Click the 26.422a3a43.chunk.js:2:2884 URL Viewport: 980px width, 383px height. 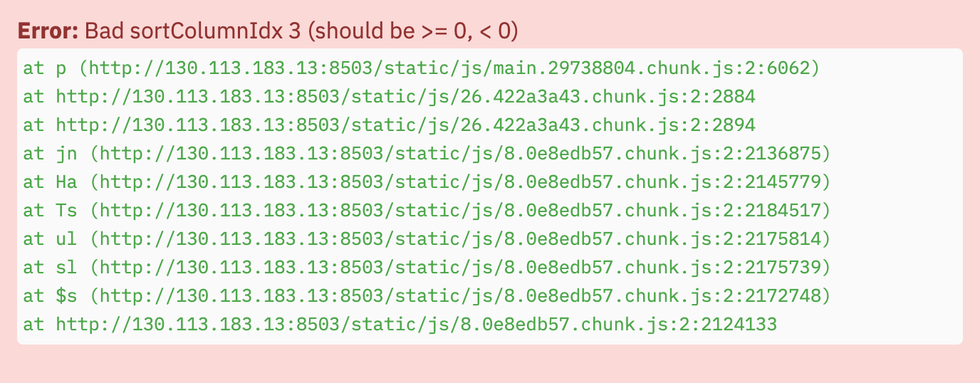click(405, 98)
